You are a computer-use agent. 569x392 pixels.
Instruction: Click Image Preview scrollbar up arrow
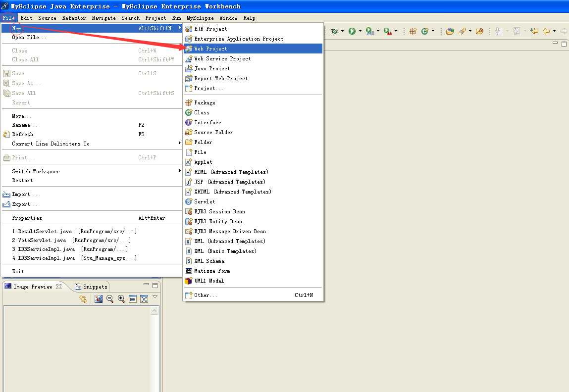coord(154,311)
